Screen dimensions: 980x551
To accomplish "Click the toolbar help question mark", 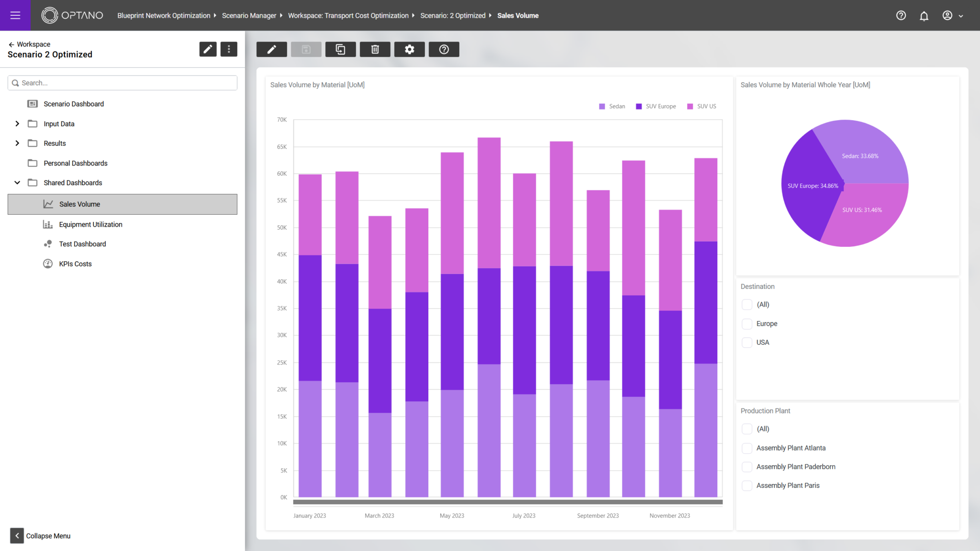I will [444, 49].
